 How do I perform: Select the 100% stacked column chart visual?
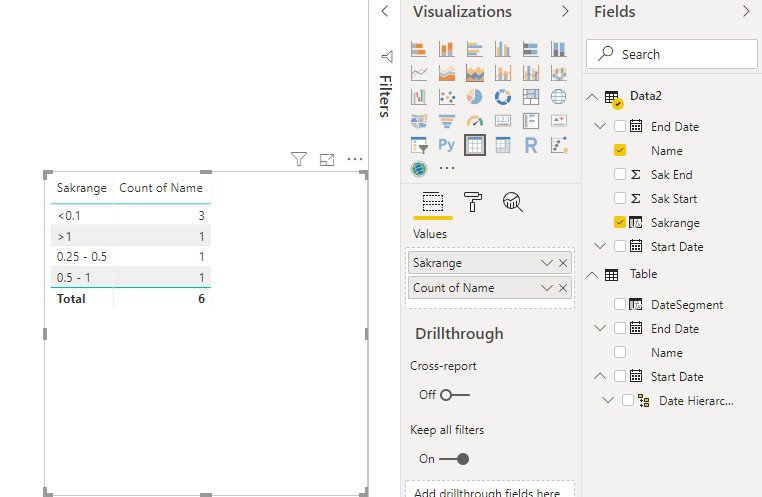coord(558,49)
